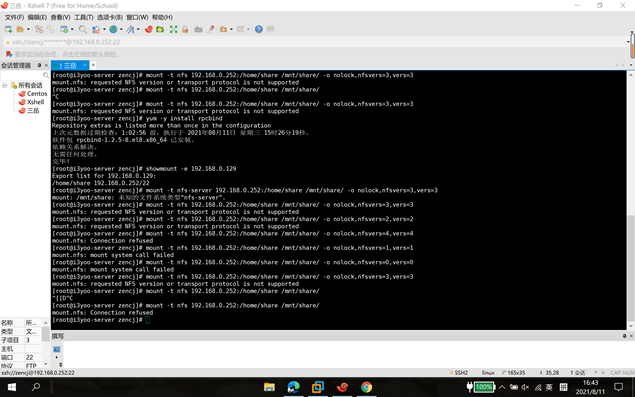
Task: Click the 端口 value 22
Action: pos(30,357)
